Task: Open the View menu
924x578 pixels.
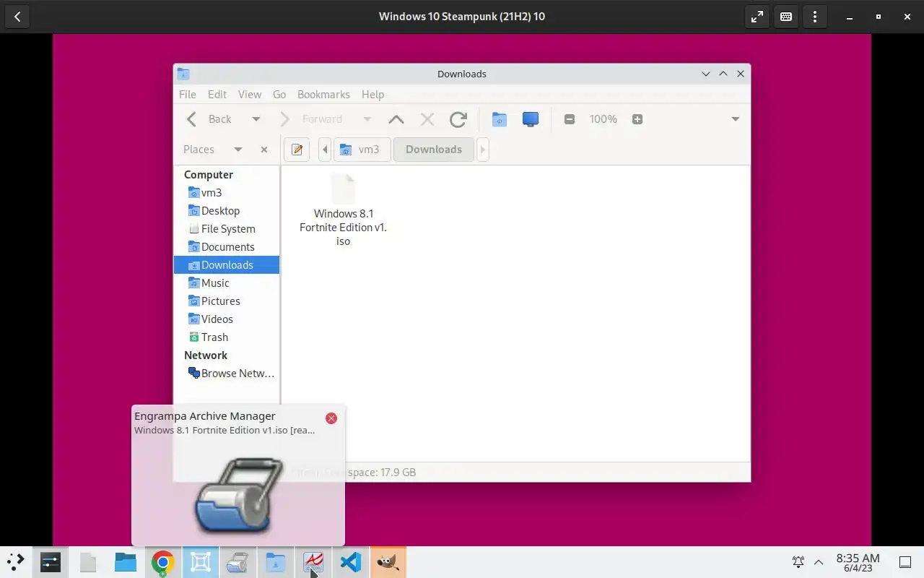Action: pyautogui.click(x=250, y=95)
